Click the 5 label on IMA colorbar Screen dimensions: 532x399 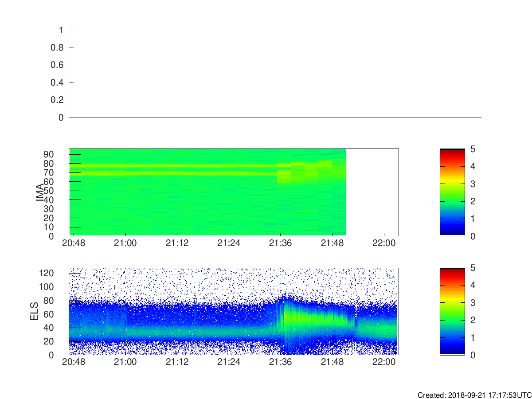pyautogui.click(x=473, y=149)
